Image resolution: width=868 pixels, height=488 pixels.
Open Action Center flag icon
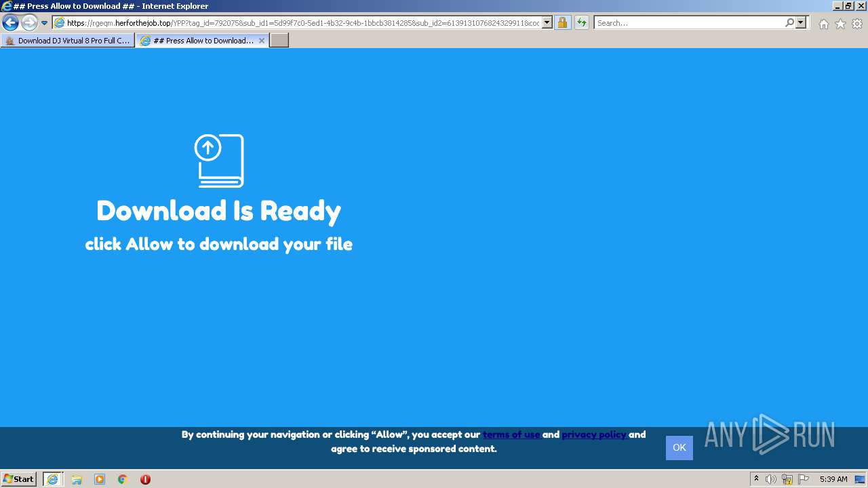coord(804,479)
